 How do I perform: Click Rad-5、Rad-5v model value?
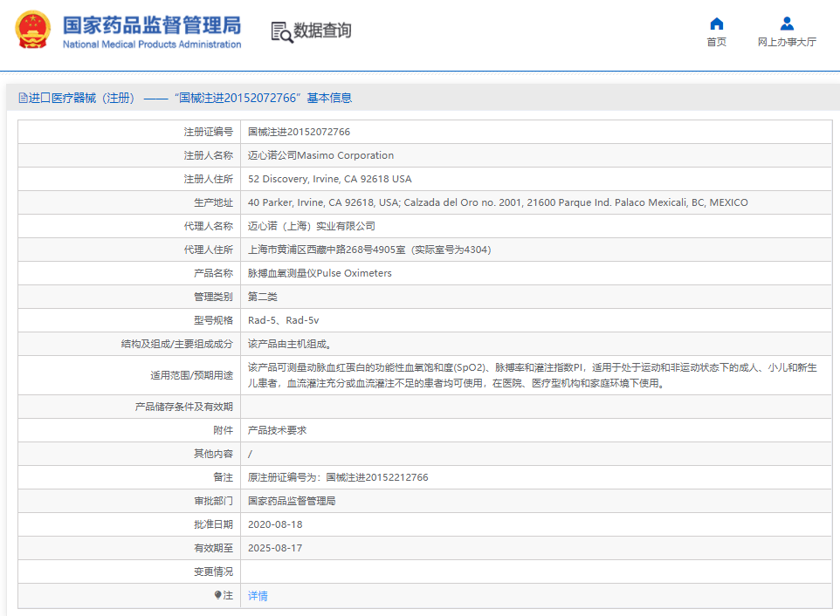tap(284, 320)
